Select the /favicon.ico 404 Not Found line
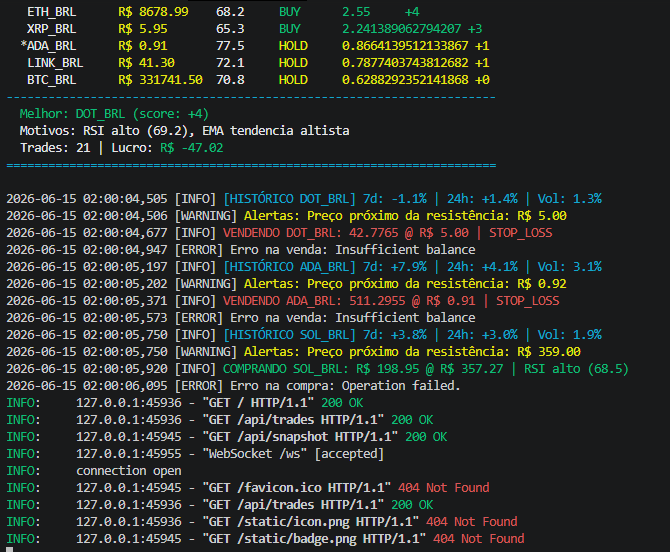This screenshot has width=670, height=552. click(x=248, y=488)
